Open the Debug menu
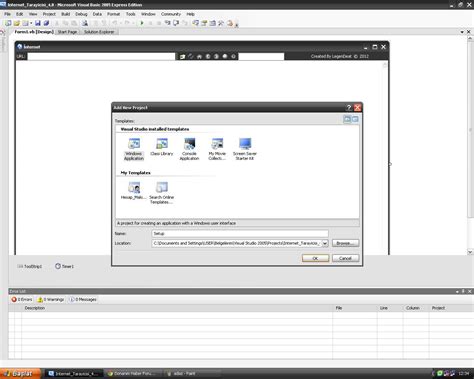The height and width of the screenshot is (379, 474). coord(81,14)
